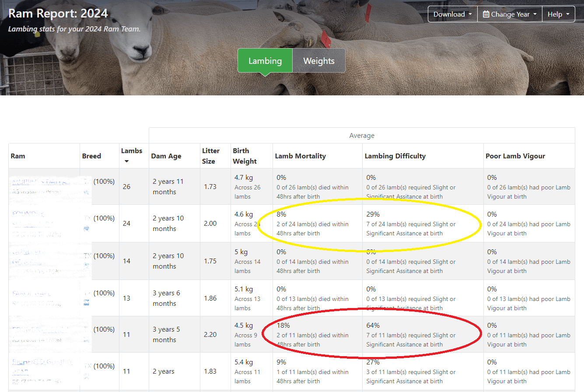The width and height of the screenshot is (584, 392).
Task: Sort the table by Dam Age column
Action: (x=167, y=156)
